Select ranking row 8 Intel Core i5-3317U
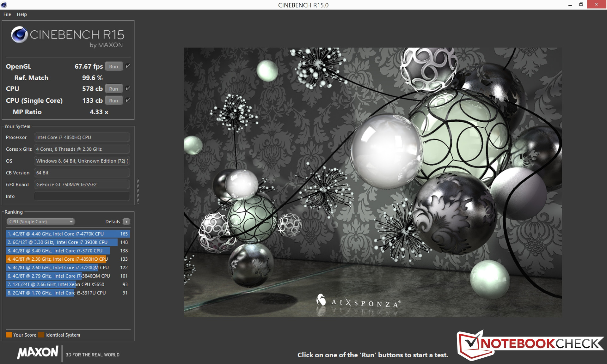 [68, 293]
